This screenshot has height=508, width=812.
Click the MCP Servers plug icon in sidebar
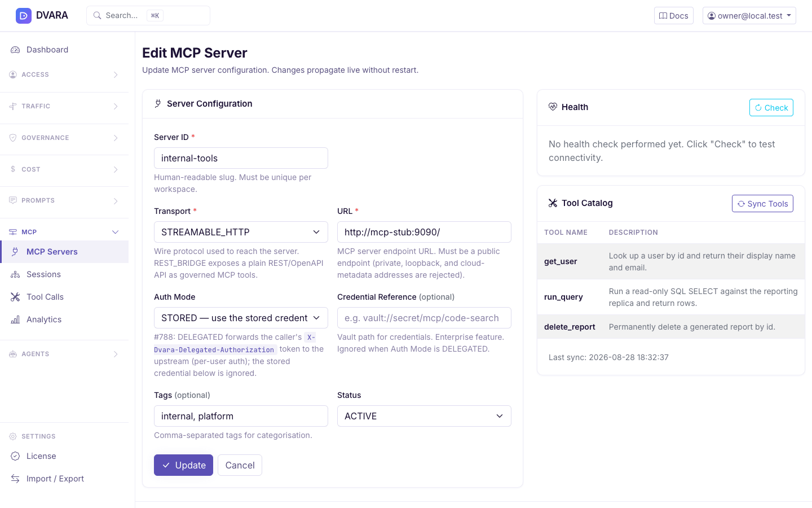click(x=15, y=252)
